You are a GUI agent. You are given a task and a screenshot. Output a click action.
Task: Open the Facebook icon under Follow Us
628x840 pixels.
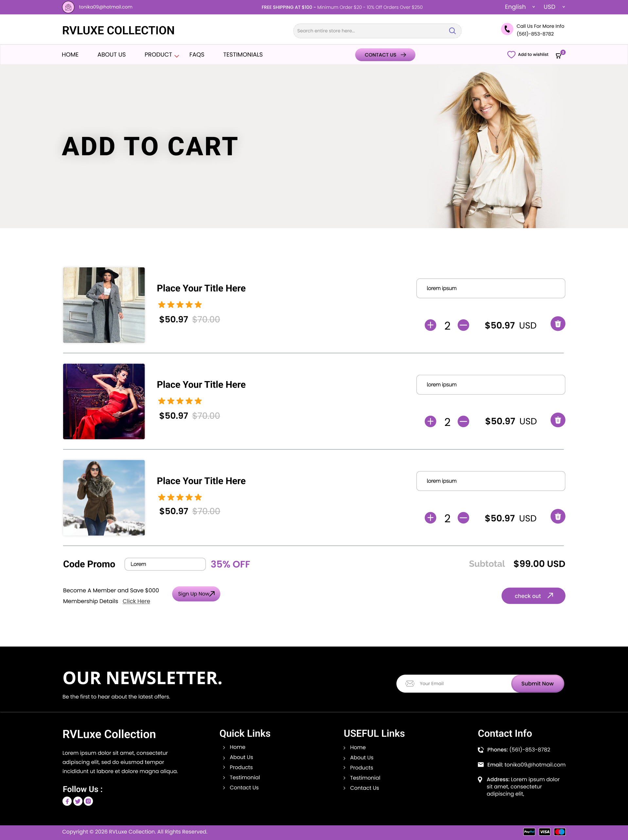[67, 801]
